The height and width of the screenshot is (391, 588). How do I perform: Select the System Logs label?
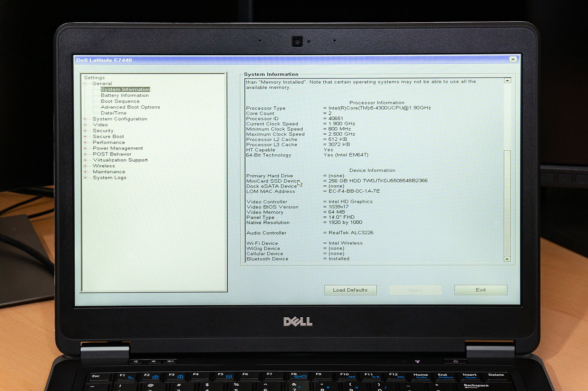[109, 178]
